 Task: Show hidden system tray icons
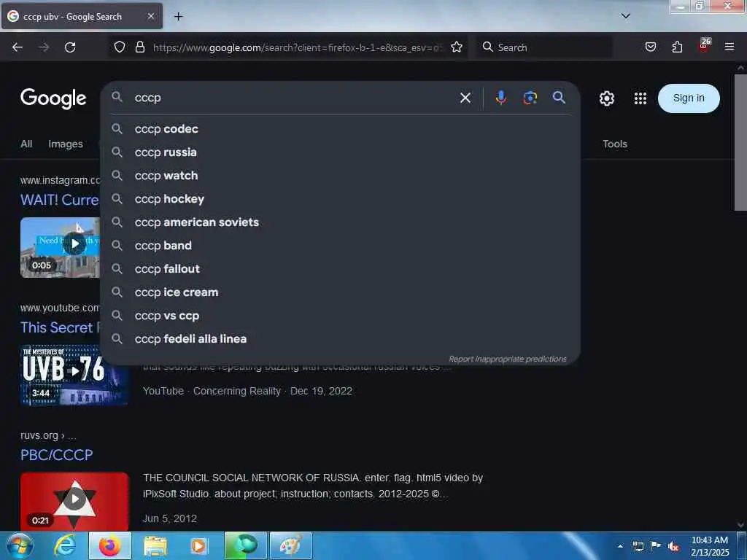point(620,546)
